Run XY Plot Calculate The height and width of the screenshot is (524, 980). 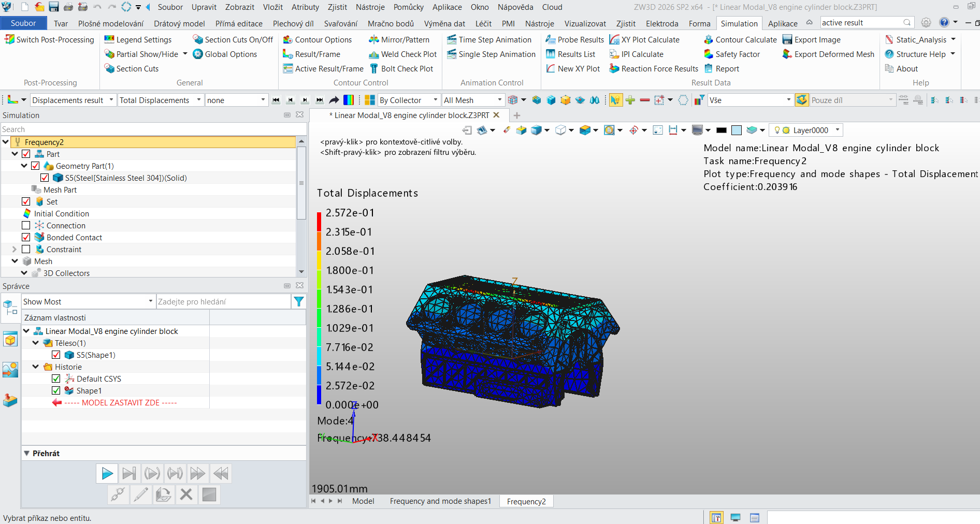(644, 40)
